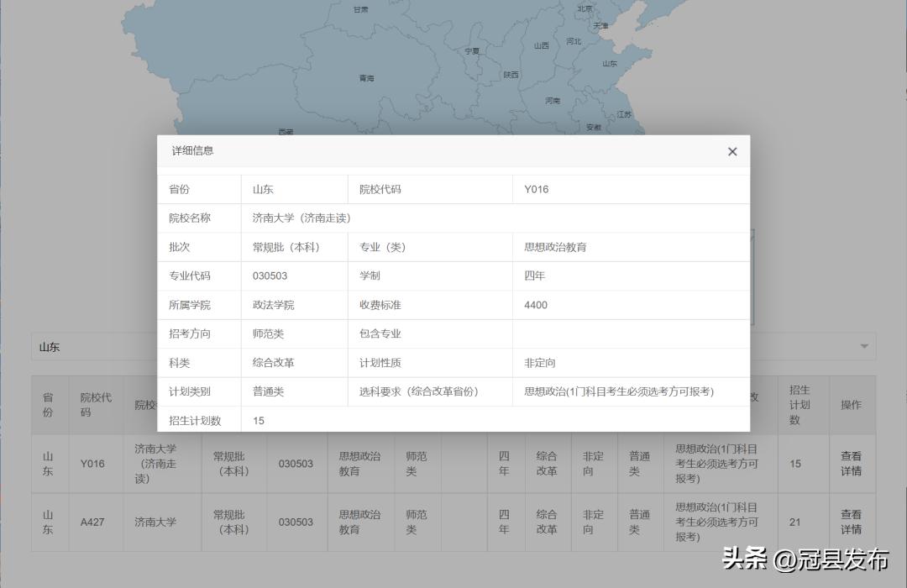This screenshot has height=588, width=907.
Task: Click the Y016 code in the results table
Action: [92, 464]
